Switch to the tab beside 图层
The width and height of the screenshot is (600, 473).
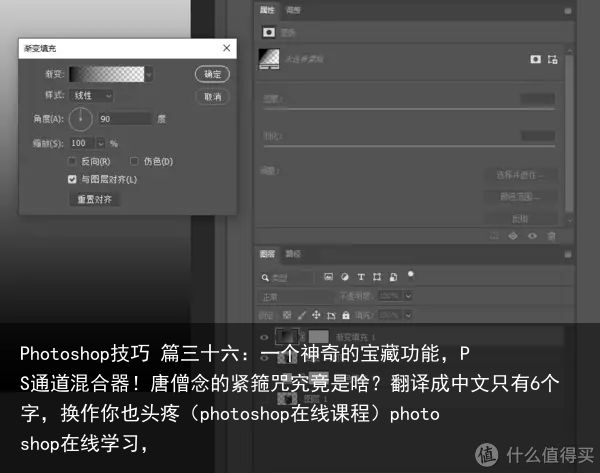tap(293, 254)
